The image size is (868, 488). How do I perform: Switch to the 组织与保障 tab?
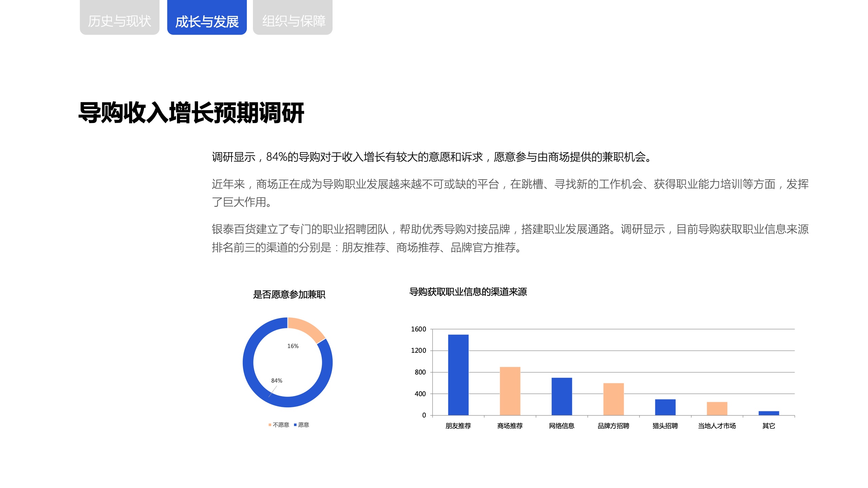[293, 17]
